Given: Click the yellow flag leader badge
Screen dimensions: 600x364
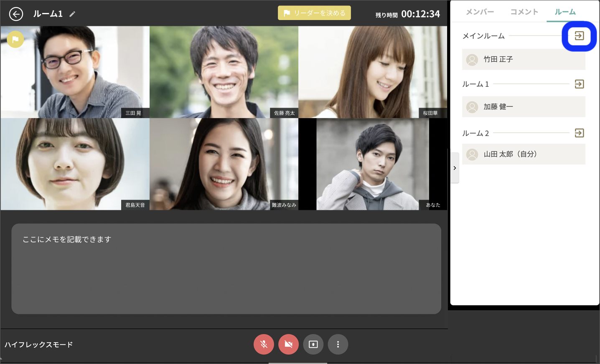Looking at the screenshot, I should point(15,40).
